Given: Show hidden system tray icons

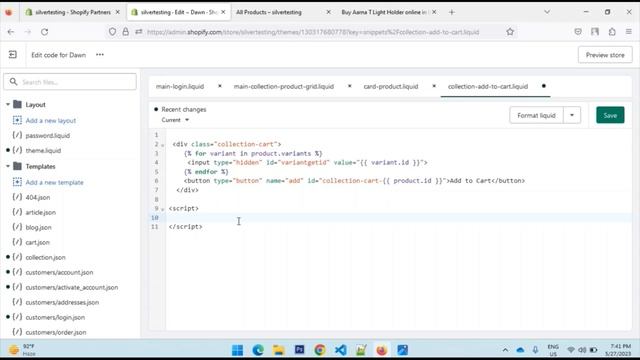Looking at the screenshot, I should 505,350.
